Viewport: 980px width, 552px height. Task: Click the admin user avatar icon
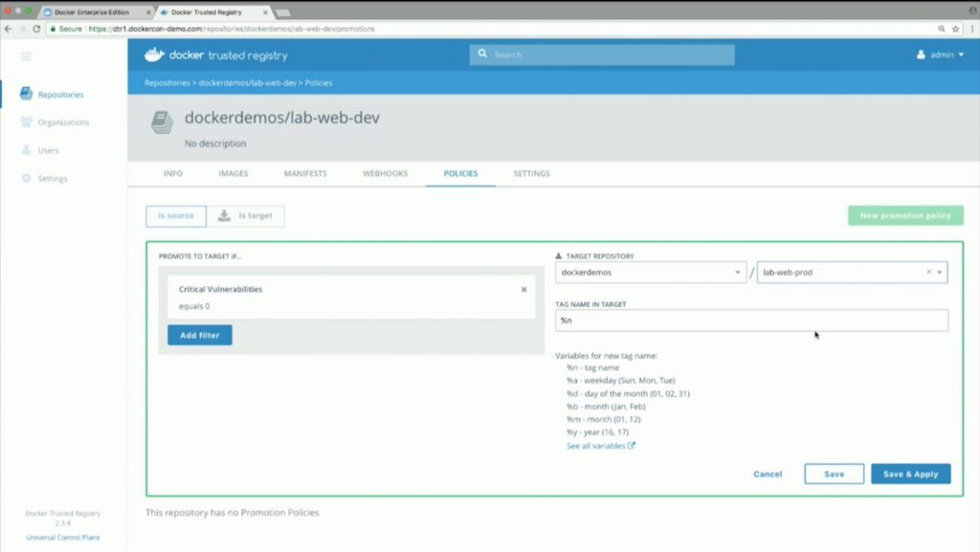coord(921,55)
